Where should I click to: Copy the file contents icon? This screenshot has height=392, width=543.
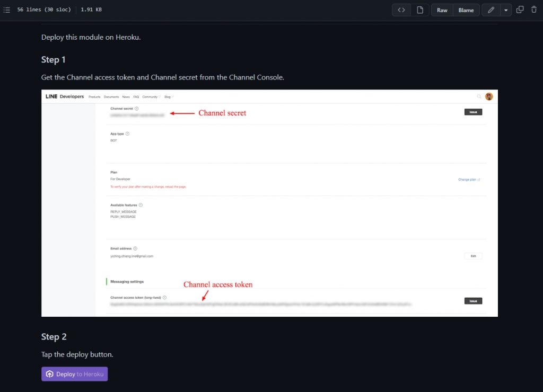click(x=520, y=10)
